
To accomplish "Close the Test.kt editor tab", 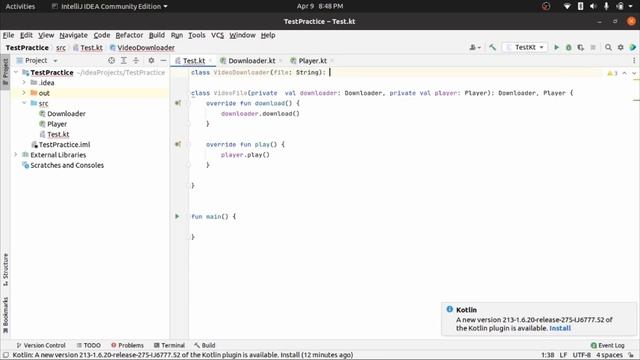I will pos(211,61).
